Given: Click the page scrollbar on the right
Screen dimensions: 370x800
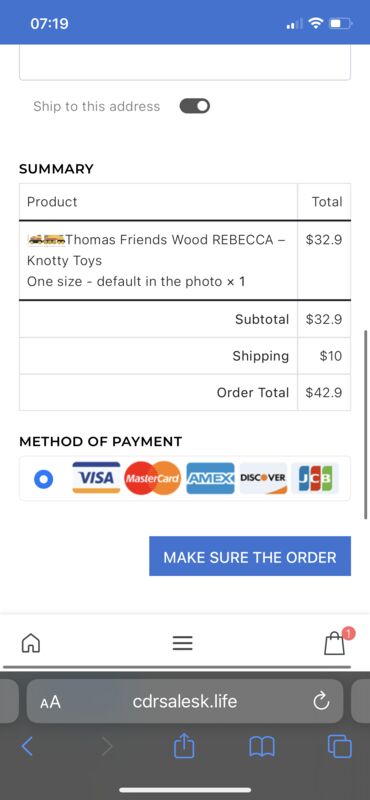Looking at the screenshot, I should tap(365, 424).
